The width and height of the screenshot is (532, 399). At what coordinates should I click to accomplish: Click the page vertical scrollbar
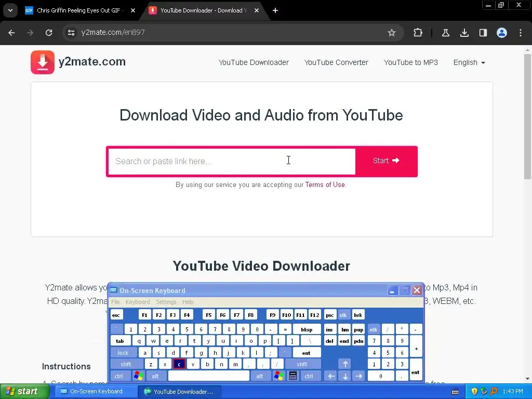pos(527,115)
